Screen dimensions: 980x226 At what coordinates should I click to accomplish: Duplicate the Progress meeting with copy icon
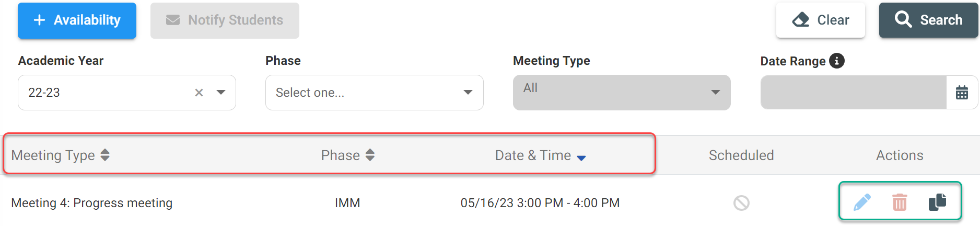(x=938, y=202)
